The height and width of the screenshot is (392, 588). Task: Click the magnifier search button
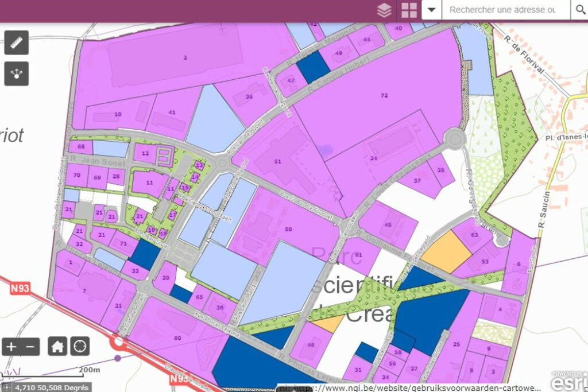pos(580,10)
